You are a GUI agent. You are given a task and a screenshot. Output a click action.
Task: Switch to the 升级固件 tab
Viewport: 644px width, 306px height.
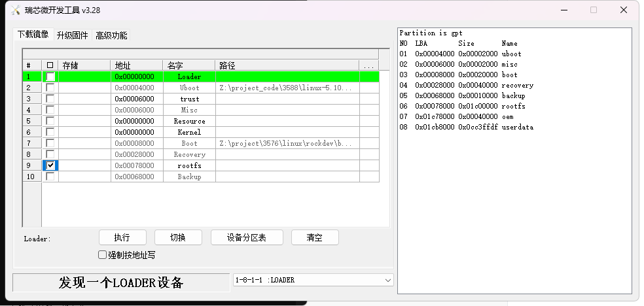pyautogui.click(x=72, y=35)
